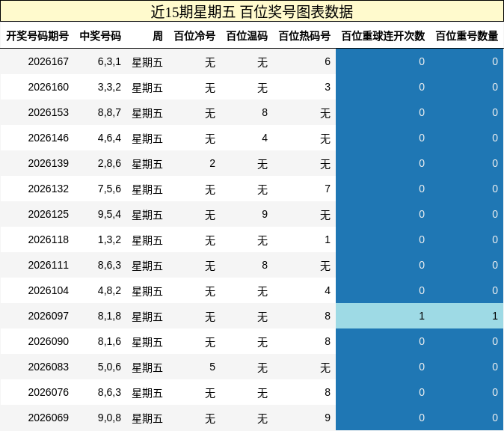The image size is (504, 431).
Task: Select the 中奖号码 column header
Action: pos(100,36)
